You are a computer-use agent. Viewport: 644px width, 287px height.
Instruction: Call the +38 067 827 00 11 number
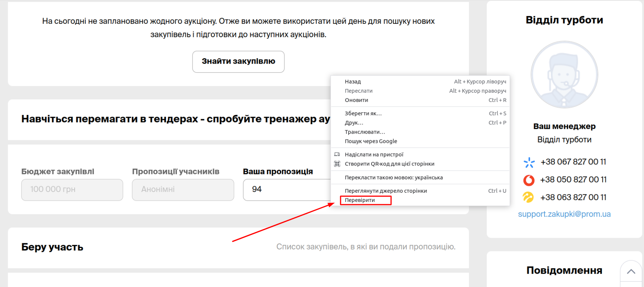573,162
